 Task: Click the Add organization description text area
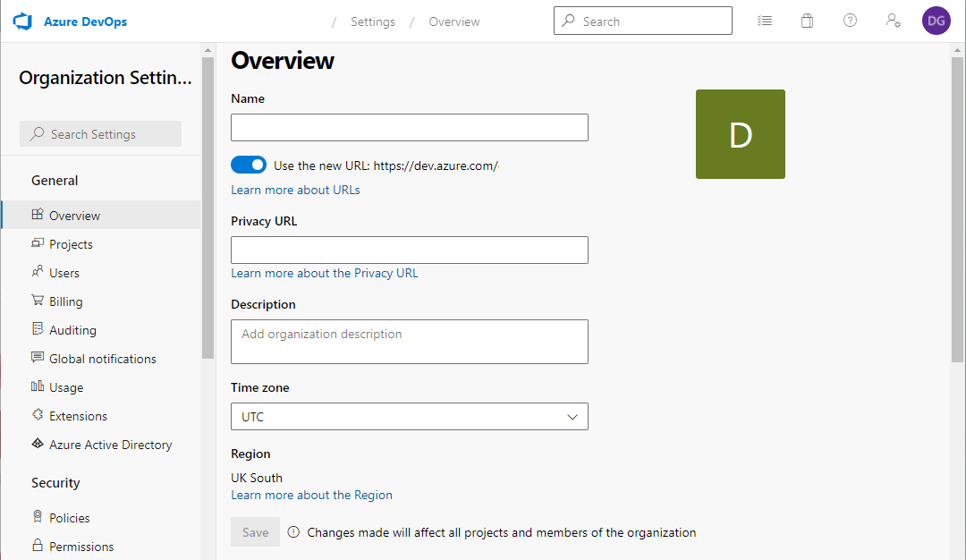click(x=410, y=342)
